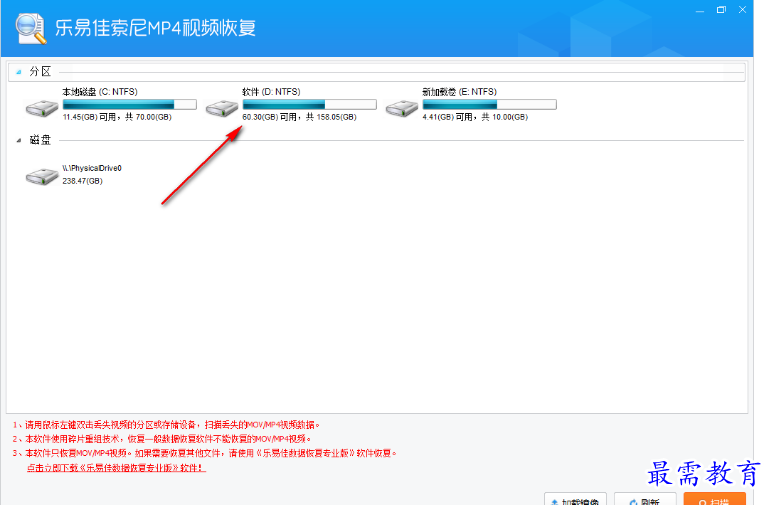Select the 软件 D: drive icon
The height and width of the screenshot is (505, 769).
coord(222,108)
